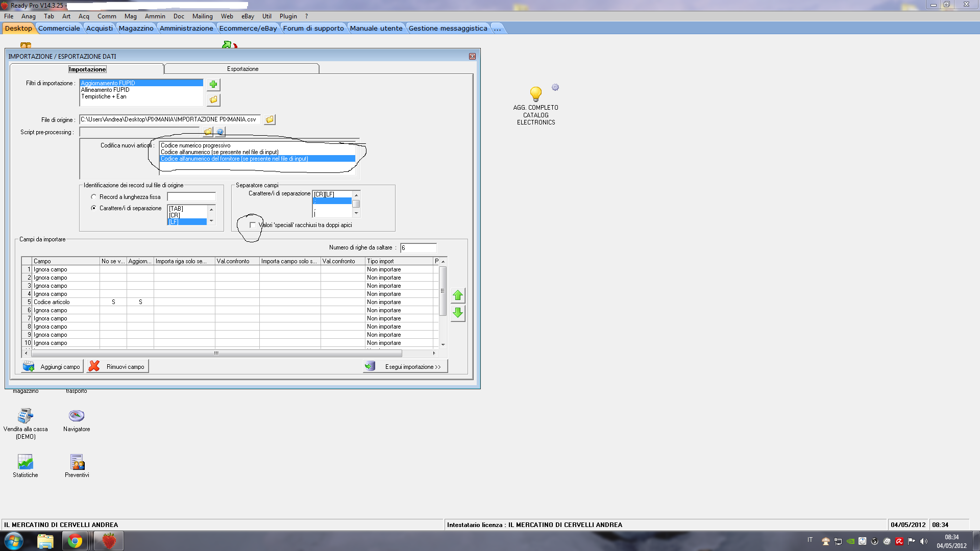Select 'Carattere/i di separazione' radio option

click(94, 208)
